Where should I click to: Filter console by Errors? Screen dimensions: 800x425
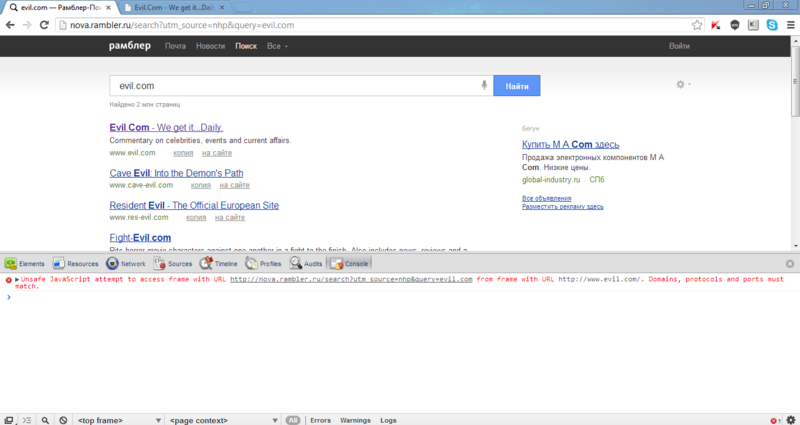[320, 420]
